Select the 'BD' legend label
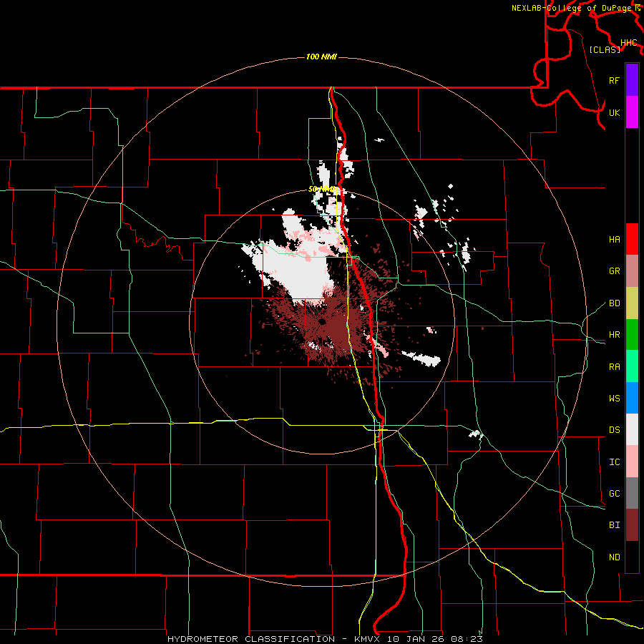The height and width of the screenshot is (644, 644). [614, 303]
